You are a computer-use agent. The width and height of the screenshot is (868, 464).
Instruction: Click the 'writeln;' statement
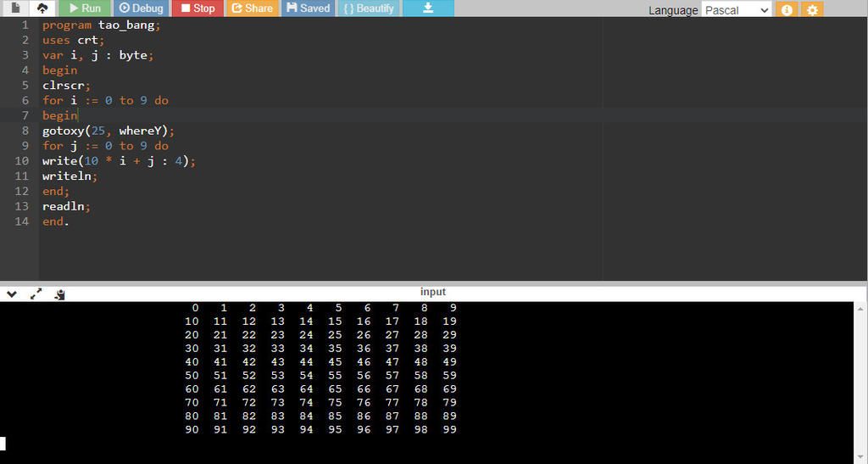pyautogui.click(x=70, y=176)
